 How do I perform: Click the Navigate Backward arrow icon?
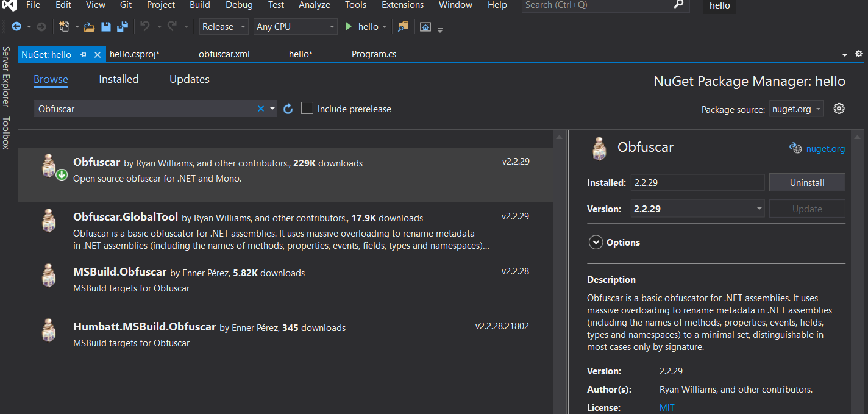pos(16,27)
